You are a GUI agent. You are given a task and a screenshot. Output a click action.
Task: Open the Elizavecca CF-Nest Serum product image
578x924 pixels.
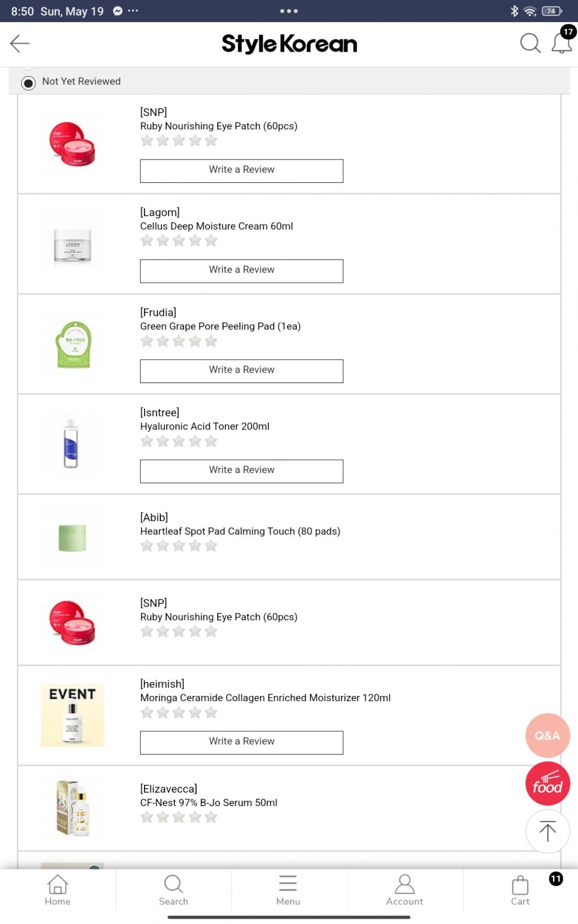coord(73,808)
